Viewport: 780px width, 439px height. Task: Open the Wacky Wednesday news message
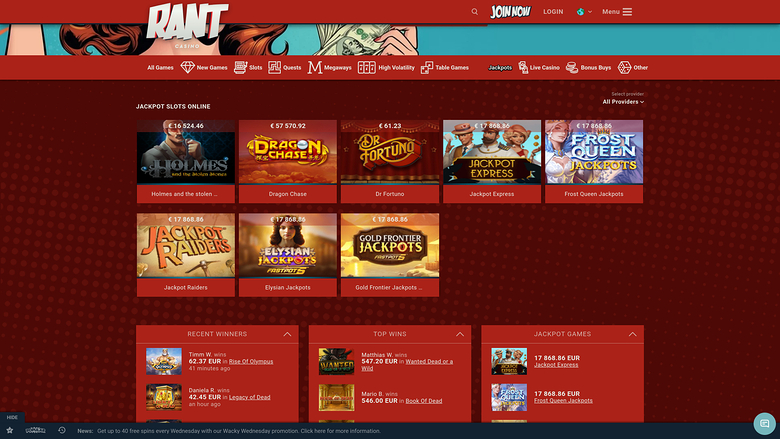pyautogui.click(x=239, y=431)
